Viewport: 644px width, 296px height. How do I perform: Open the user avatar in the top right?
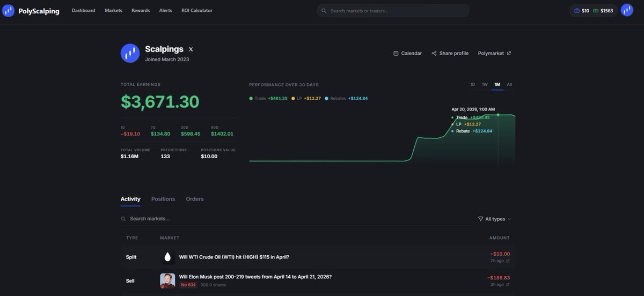[627, 10]
